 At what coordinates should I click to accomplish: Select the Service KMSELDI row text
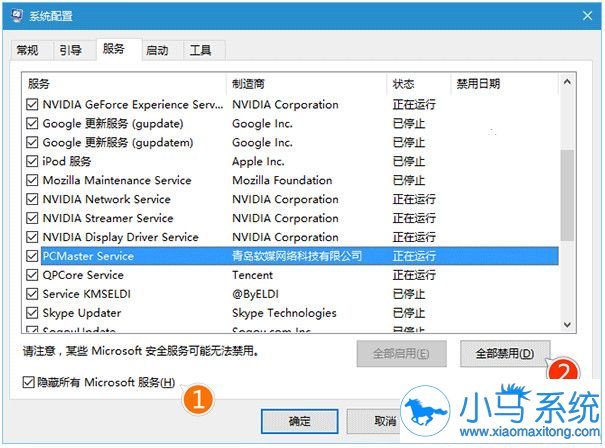tap(86, 294)
